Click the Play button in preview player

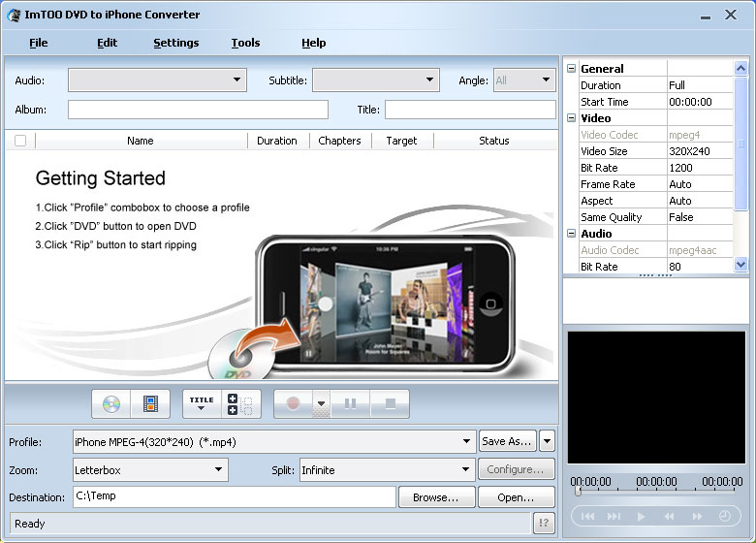641,517
